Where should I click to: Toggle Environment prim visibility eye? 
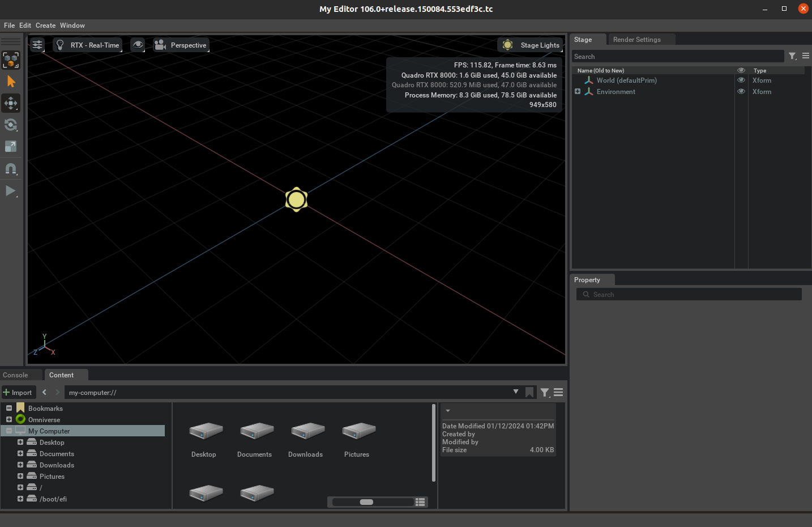[741, 92]
